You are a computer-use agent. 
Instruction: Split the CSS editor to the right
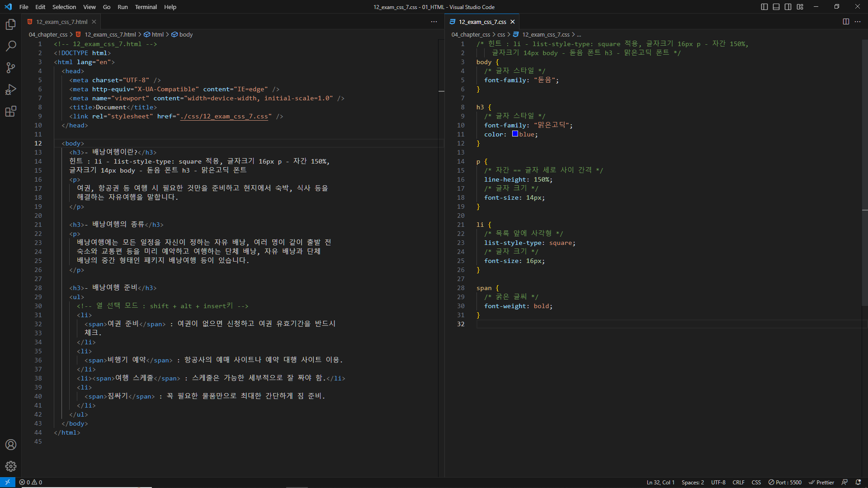(846, 22)
